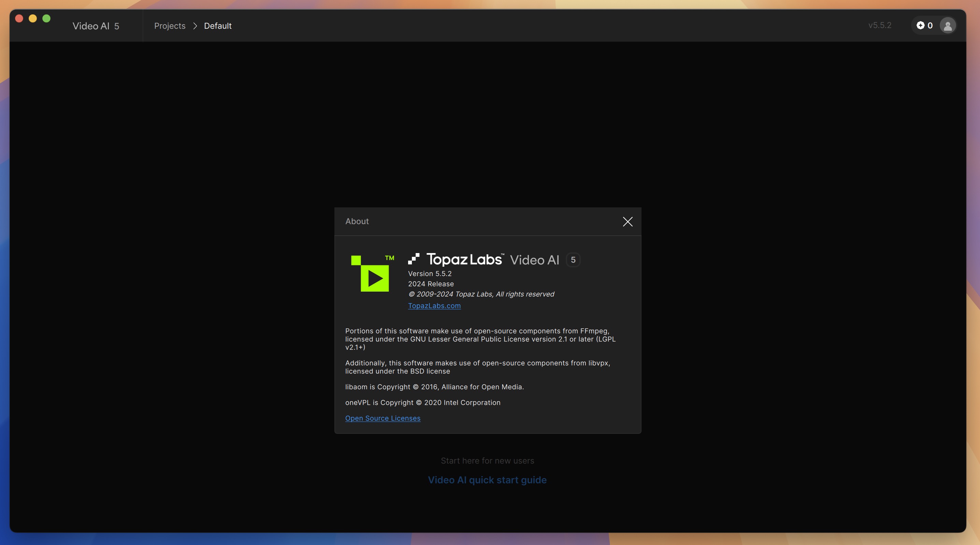The height and width of the screenshot is (545, 980).
Task: Click the green Video AI app logo
Action: coord(372,273)
